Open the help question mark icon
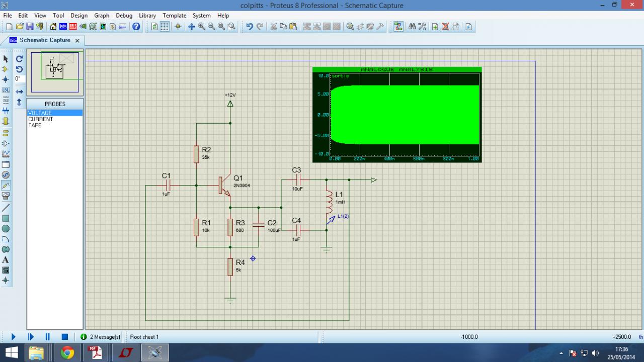Image resolution: width=644 pixels, height=362 pixels. [x=136, y=27]
